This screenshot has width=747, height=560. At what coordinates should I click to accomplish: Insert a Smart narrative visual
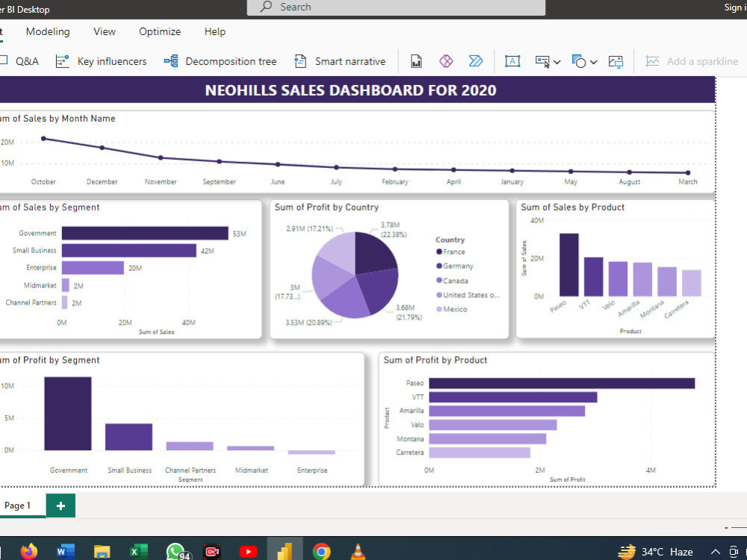pyautogui.click(x=340, y=61)
